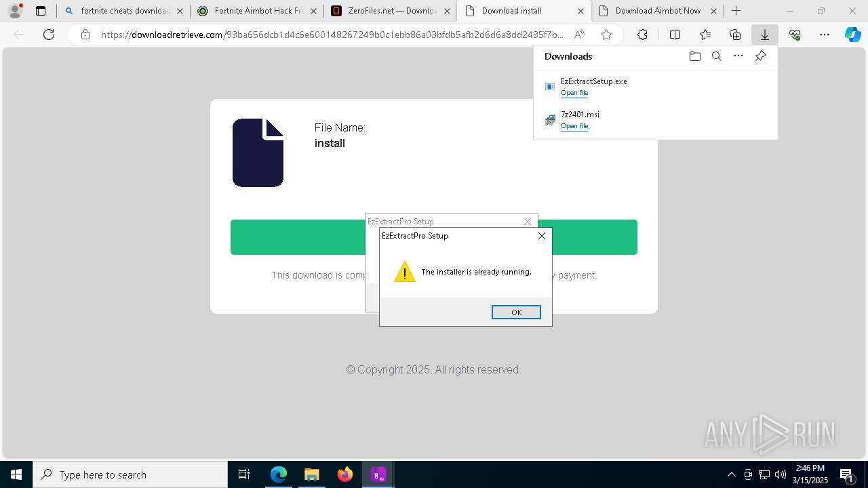This screenshot has width=868, height=488.
Task: Open the Favorites list icon
Action: tap(705, 35)
